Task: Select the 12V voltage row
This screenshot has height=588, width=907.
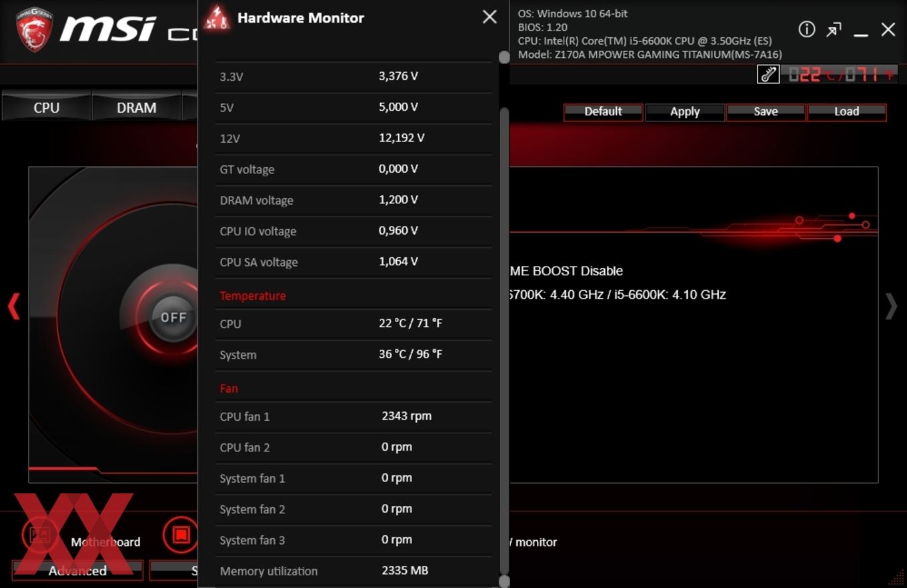Action: 353,138
